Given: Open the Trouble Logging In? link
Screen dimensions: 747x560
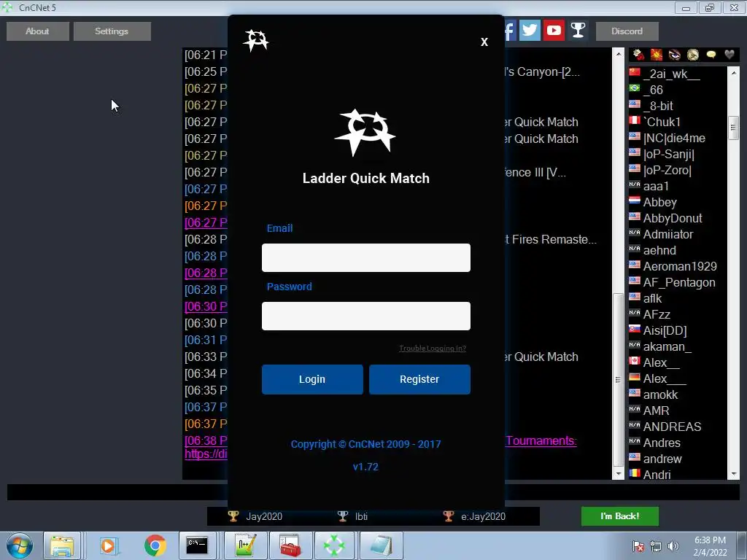Looking at the screenshot, I should (x=433, y=348).
